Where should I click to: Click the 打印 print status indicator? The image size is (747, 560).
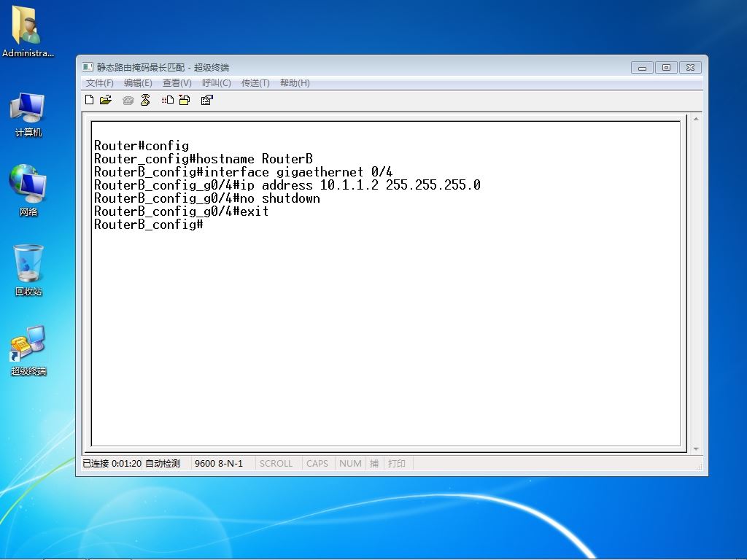pos(397,463)
